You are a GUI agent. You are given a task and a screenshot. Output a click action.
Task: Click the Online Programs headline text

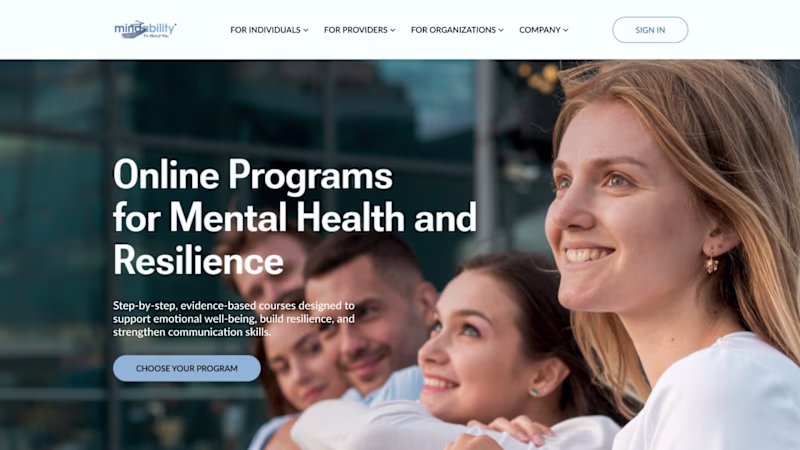click(253, 175)
